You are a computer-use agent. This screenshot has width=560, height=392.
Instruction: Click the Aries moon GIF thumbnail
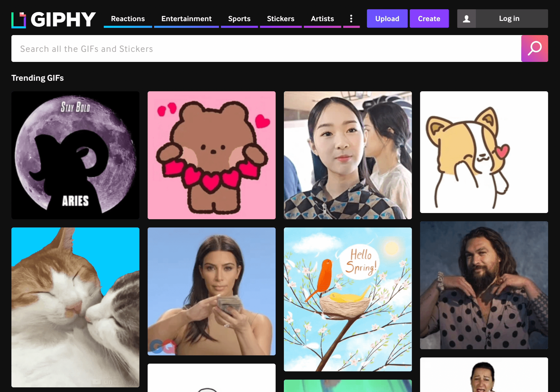point(75,155)
